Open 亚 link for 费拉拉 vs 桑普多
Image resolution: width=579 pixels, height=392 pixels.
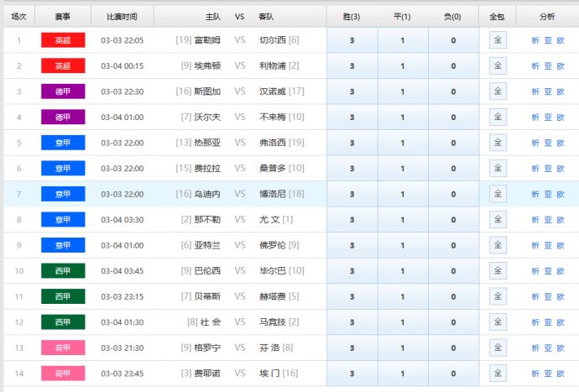[x=548, y=169]
